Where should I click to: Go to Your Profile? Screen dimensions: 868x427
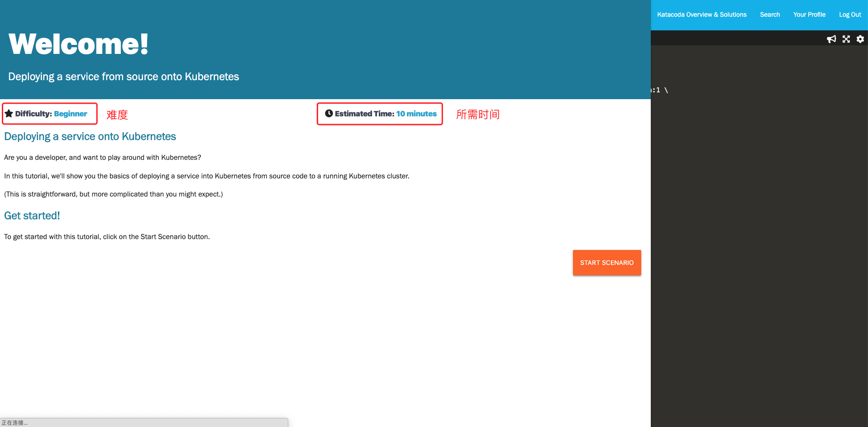click(x=809, y=14)
